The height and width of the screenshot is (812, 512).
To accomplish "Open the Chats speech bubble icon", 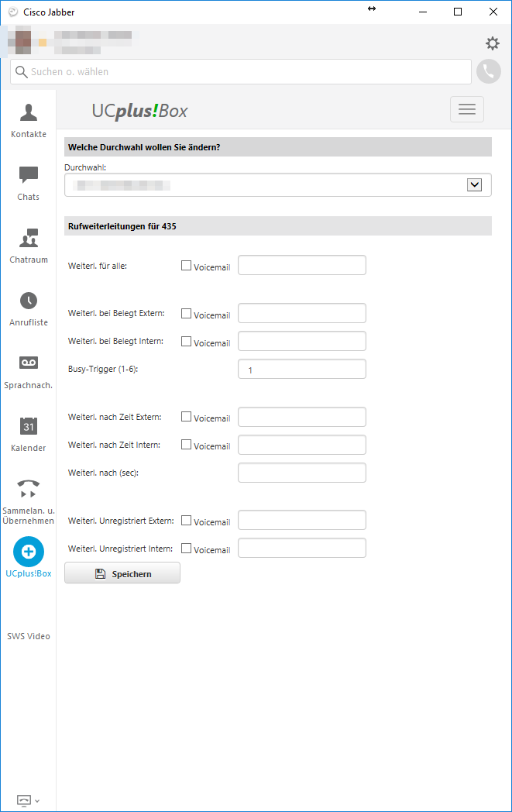I will (x=29, y=175).
